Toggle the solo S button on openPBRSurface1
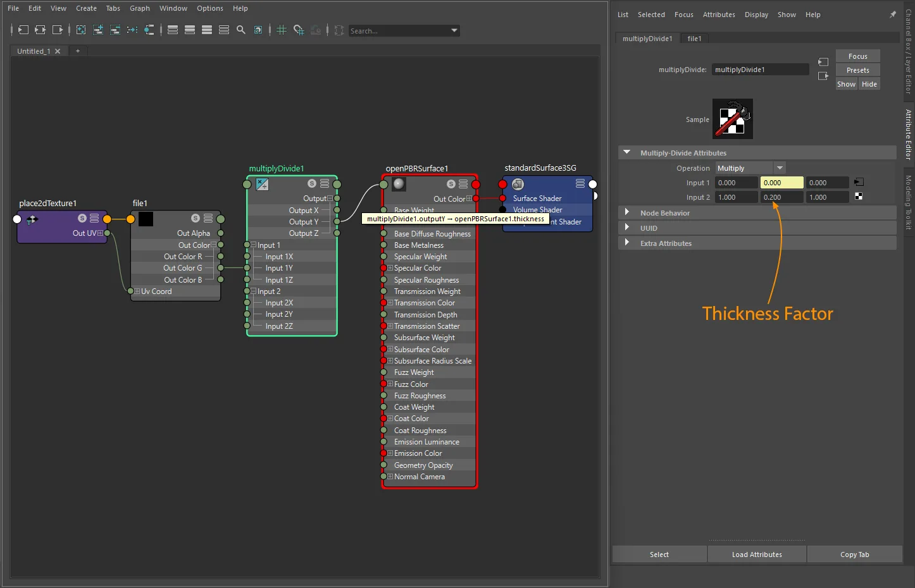 point(451,184)
